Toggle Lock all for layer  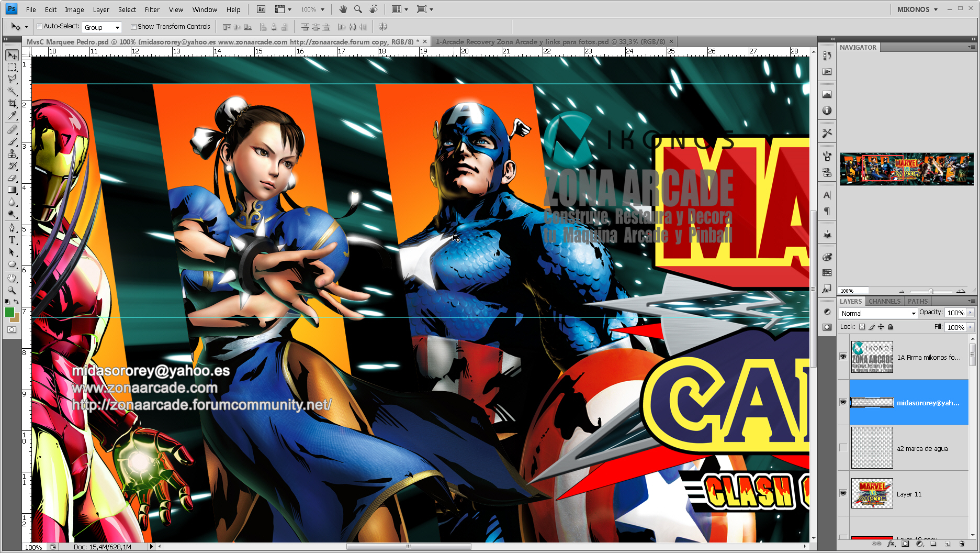(x=891, y=327)
